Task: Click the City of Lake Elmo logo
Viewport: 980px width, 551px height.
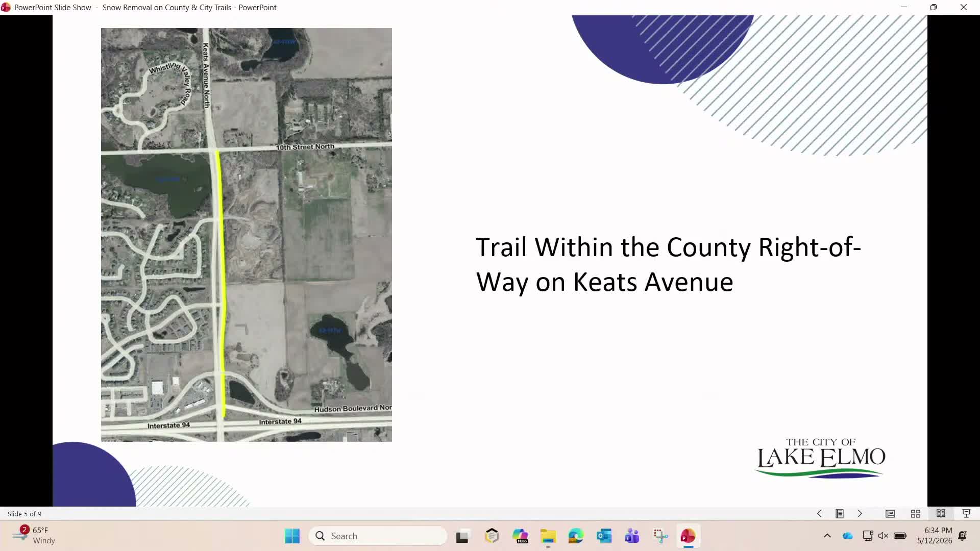Action: (821, 458)
